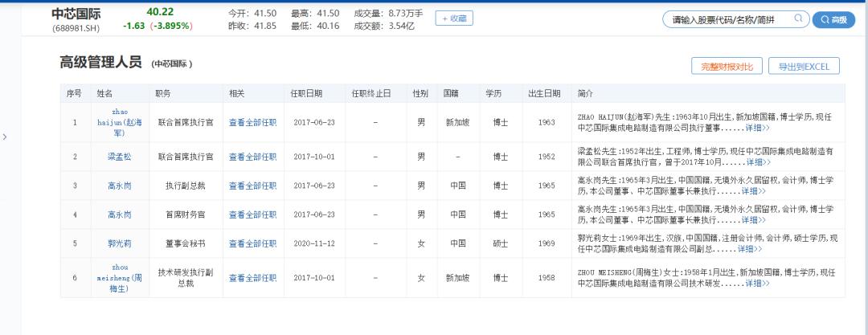The width and height of the screenshot is (868, 335).
Task: Click the 出生日期 column header
Action: point(544,93)
